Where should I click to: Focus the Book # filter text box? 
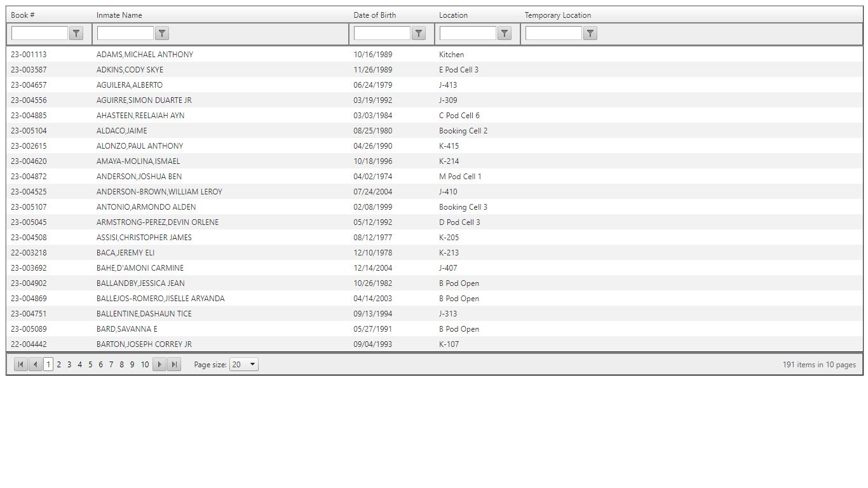(x=39, y=33)
